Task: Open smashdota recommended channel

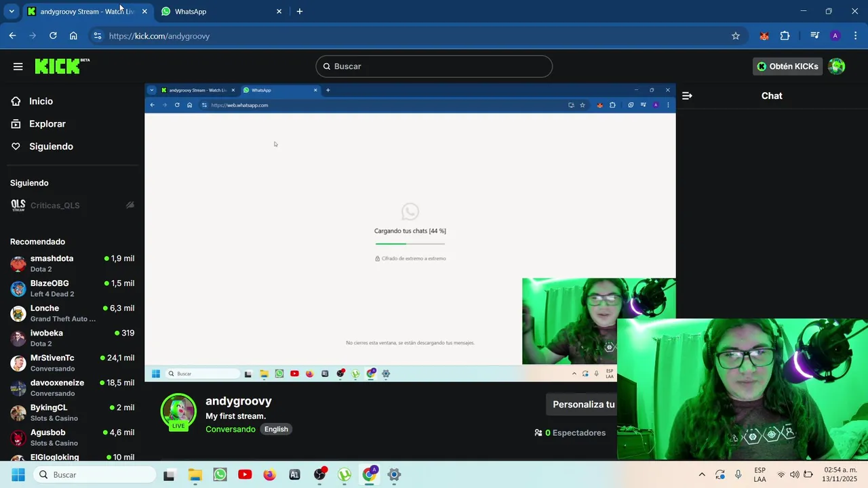Action: tap(72, 264)
